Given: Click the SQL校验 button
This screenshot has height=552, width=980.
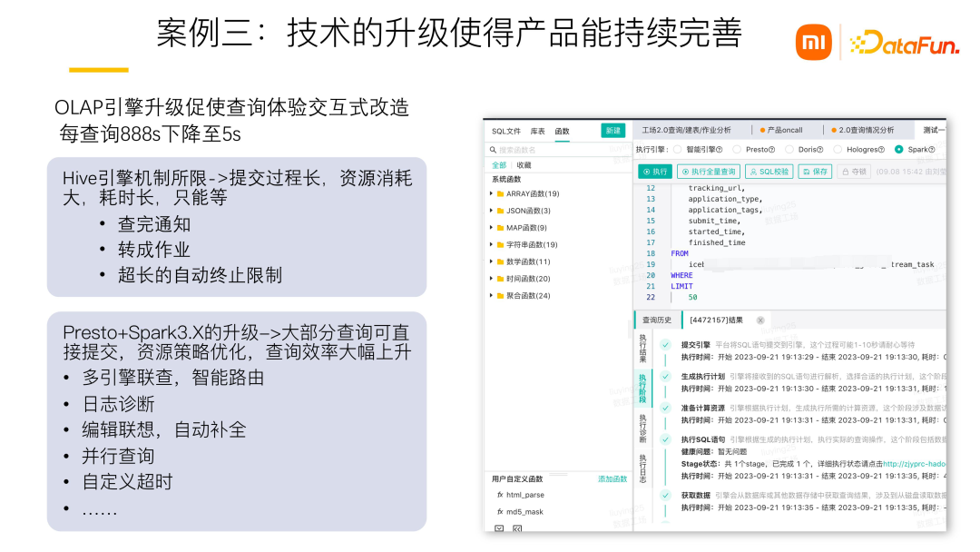Looking at the screenshot, I should pos(769,172).
